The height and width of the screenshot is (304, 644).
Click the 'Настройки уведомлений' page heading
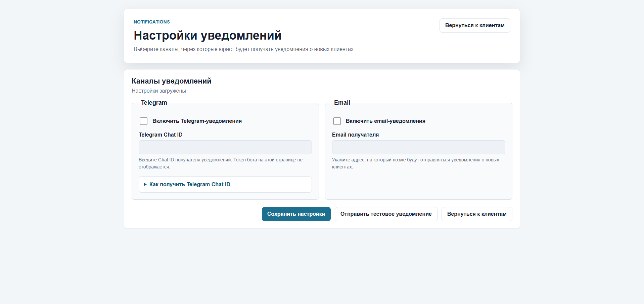pos(208,35)
